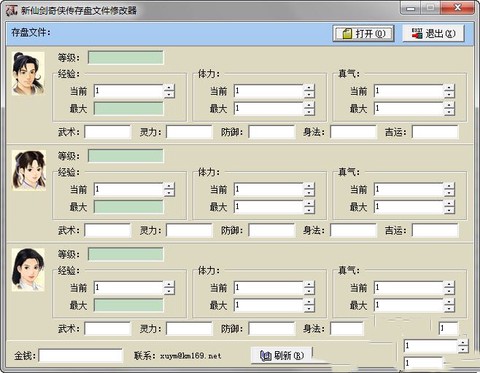Increase Li Xiaoyao's max 体力 with up arrow

(x=309, y=105)
